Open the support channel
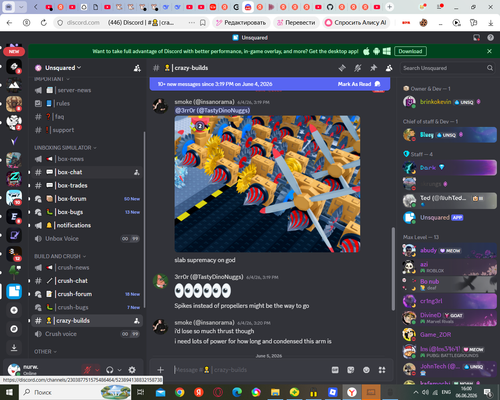500x400 pixels. (x=87, y=130)
